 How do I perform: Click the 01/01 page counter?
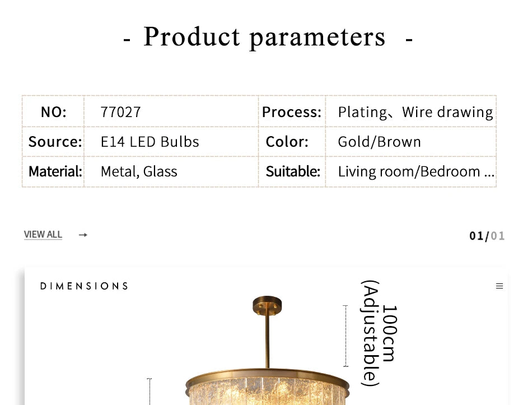coord(487,236)
